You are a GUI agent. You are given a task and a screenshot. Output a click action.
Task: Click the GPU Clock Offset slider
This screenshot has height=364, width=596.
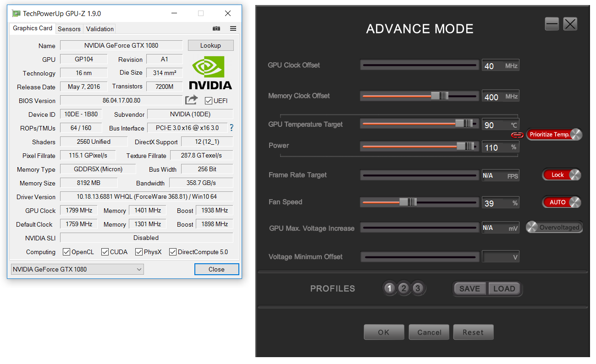pyautogui.click(x=419, y=65)
